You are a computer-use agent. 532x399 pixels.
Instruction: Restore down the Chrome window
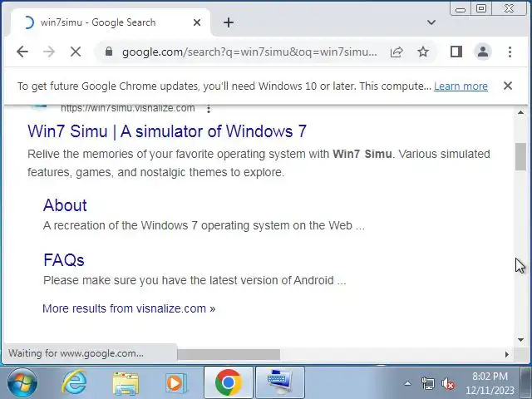point(481,9)
